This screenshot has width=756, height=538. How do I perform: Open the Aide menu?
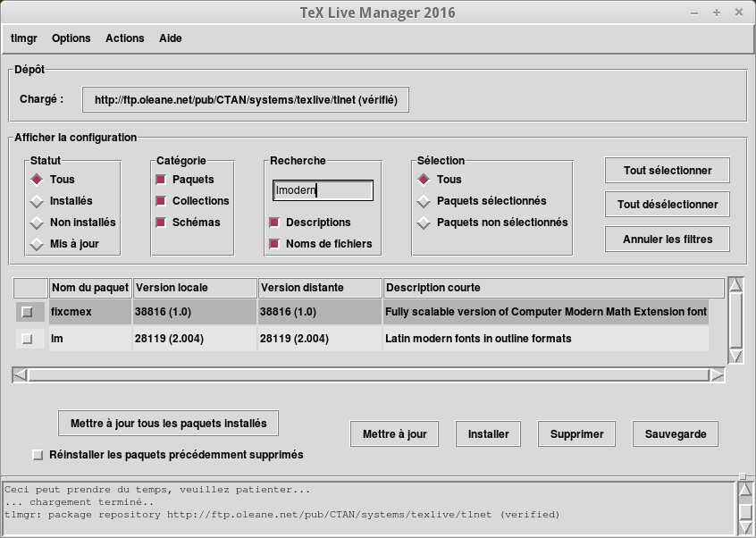170,38
